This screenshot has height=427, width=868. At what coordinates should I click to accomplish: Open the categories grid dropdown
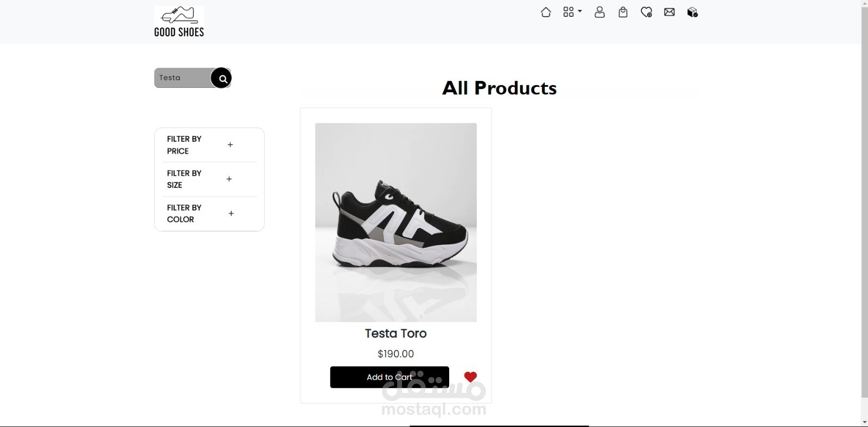pos(572,12)
